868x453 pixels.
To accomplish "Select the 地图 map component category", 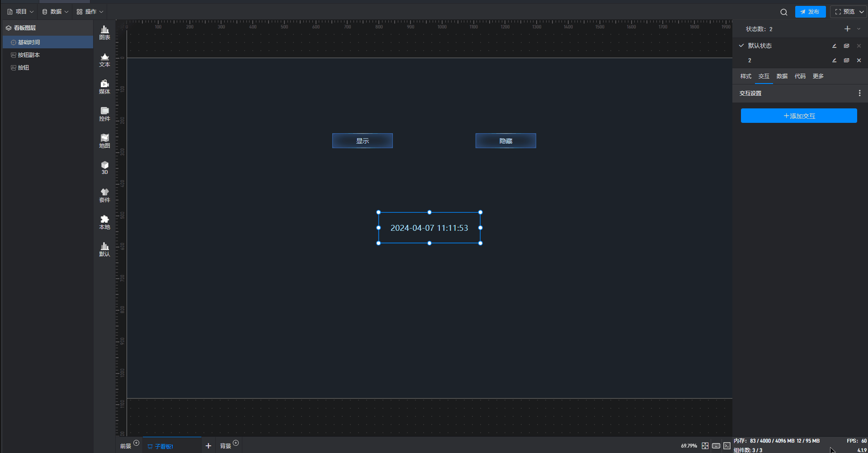I will click(104, 141).
